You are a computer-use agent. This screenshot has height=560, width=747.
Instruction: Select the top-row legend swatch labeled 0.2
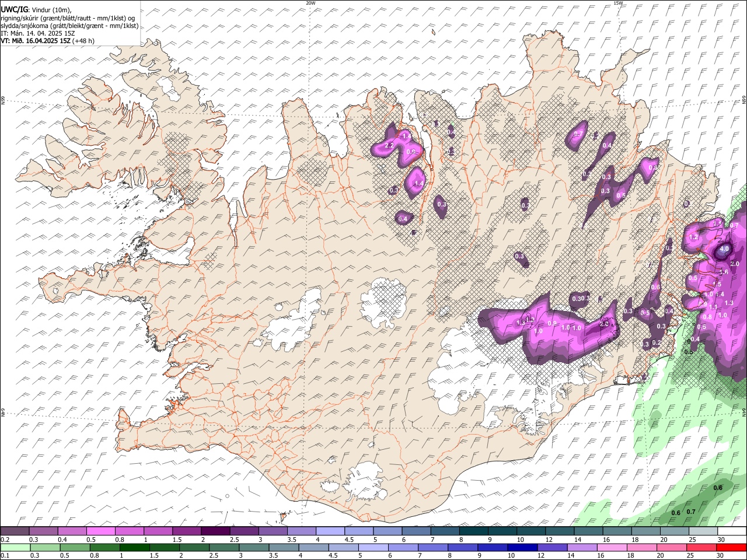pyautogui.click(x=15, y=531)
